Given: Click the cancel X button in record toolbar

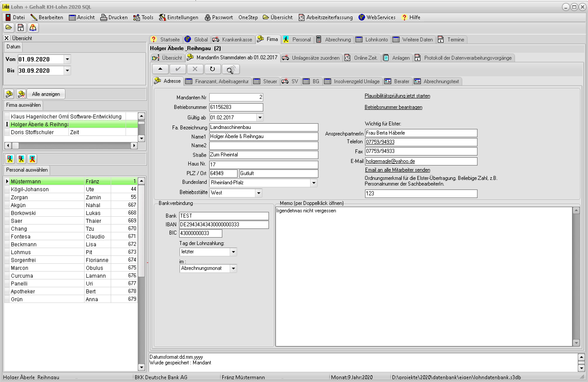Looking at the screenshot, I should pos(195,69).
